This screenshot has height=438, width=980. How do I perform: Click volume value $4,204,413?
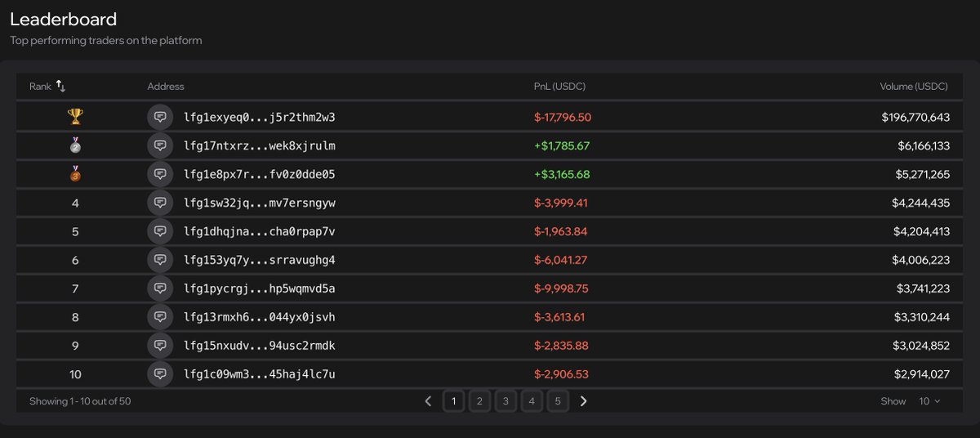pyautogui.click(x=922, y=231)
